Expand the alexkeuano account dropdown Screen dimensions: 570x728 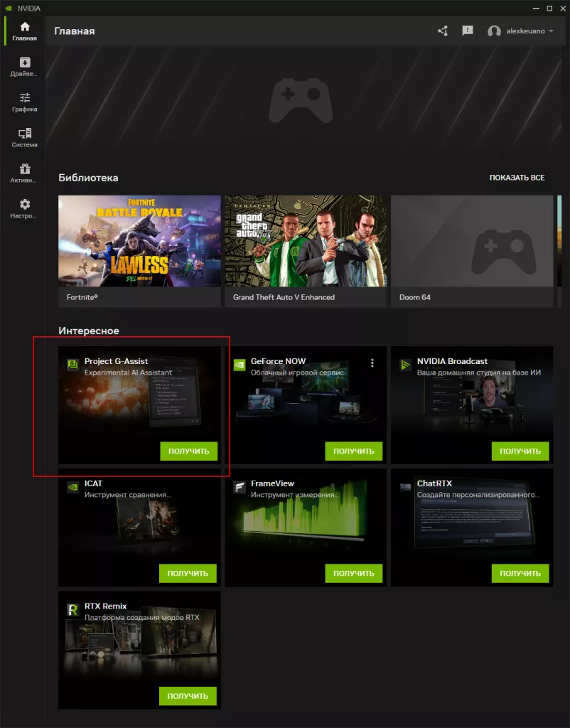click(552, 31)
